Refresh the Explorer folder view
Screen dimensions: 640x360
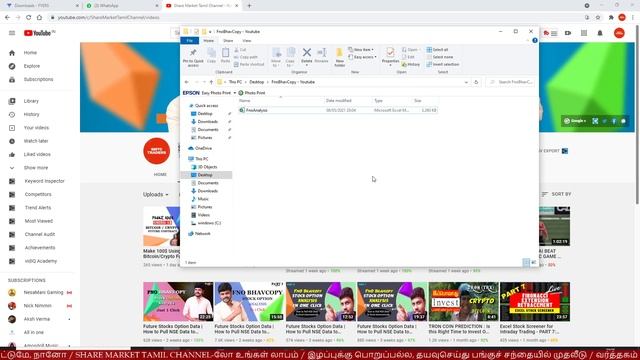(476, 82)
